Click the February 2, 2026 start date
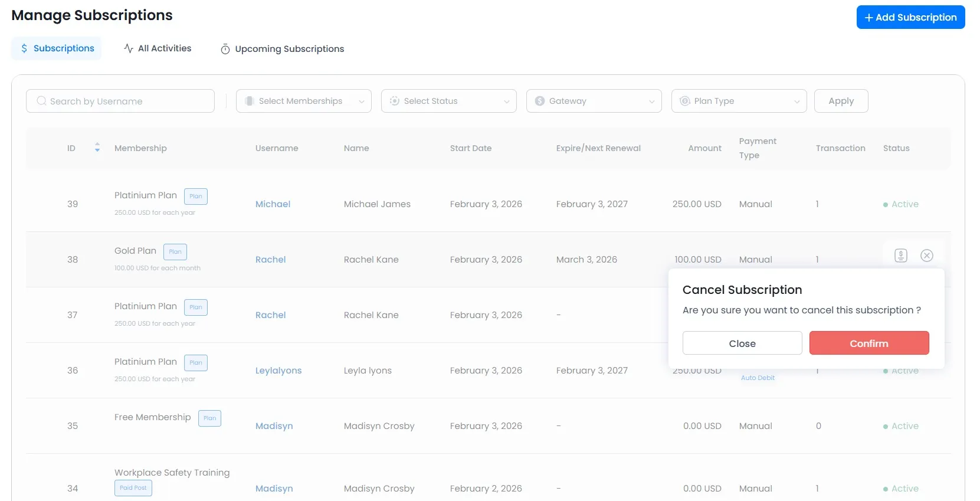The width and height of the screenshot is (980, 501). click(x=486, y=489)
